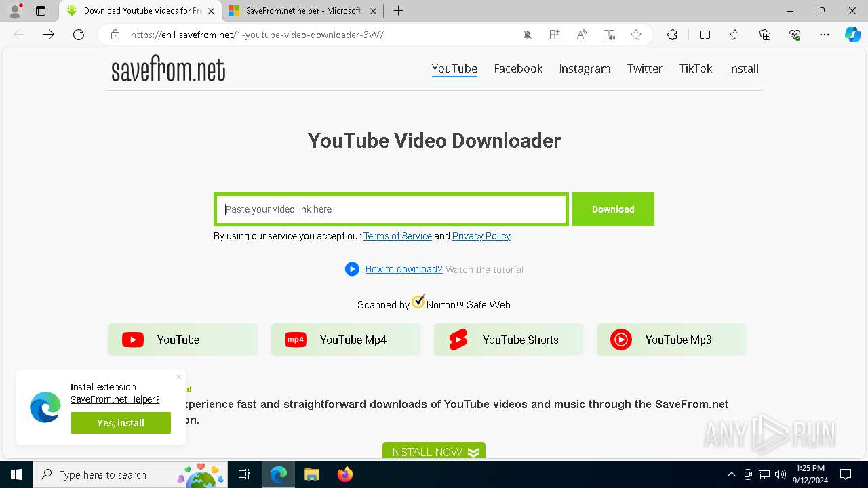Image resolution: width=868 pixels, height=488 pixels.
Task: Open the Extensions puzzle icon
Action: [x=672, y=35]
